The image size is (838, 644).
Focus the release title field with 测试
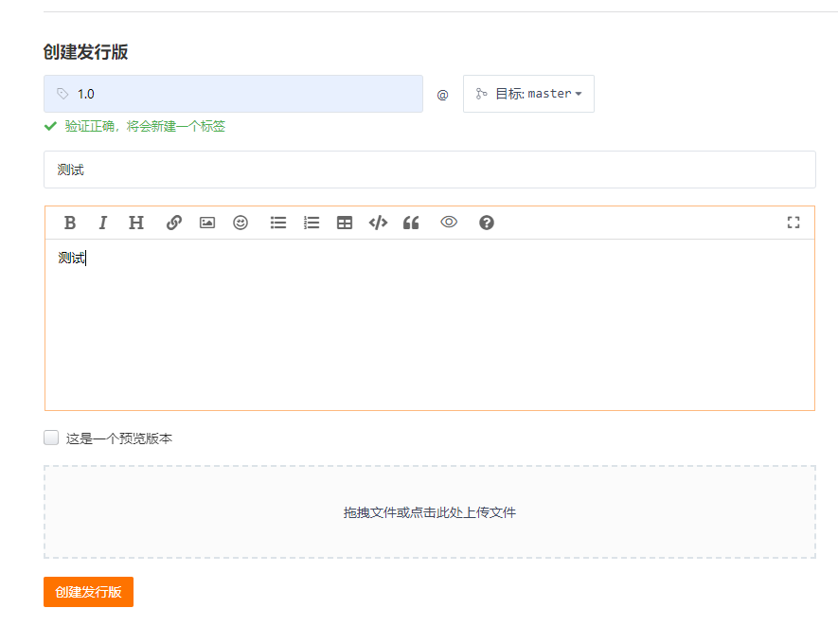coord(430,170)
